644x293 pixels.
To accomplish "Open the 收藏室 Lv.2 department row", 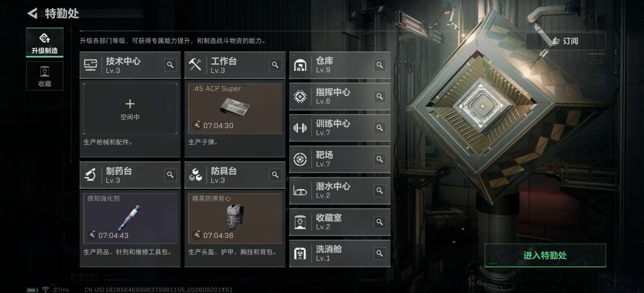I will [x=340, y=222].
